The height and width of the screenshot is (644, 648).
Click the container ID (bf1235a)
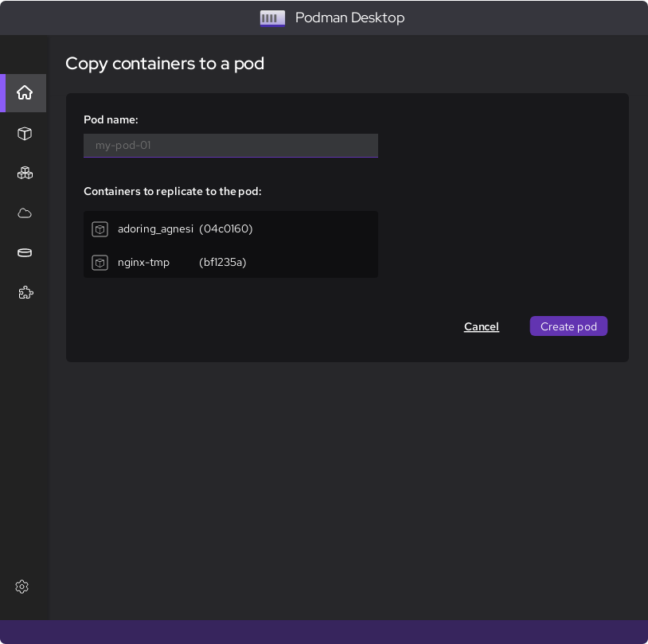point(222,262)
